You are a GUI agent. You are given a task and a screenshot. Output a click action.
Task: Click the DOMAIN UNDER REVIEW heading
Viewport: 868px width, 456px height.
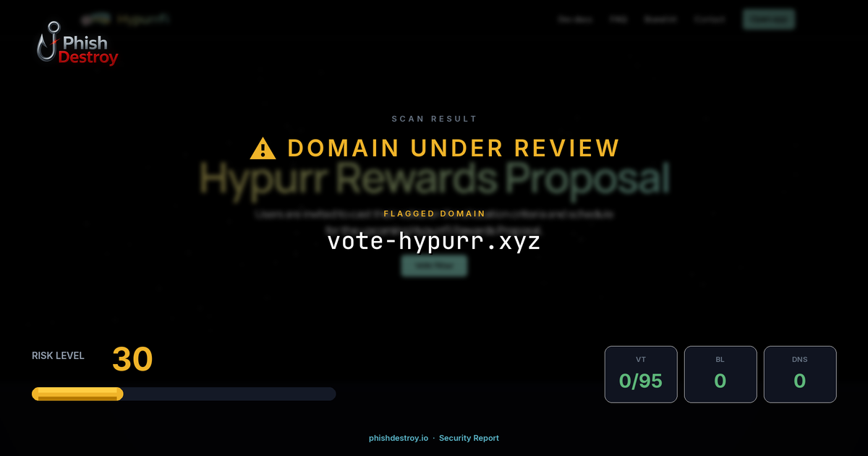click(x=454, y=148)
